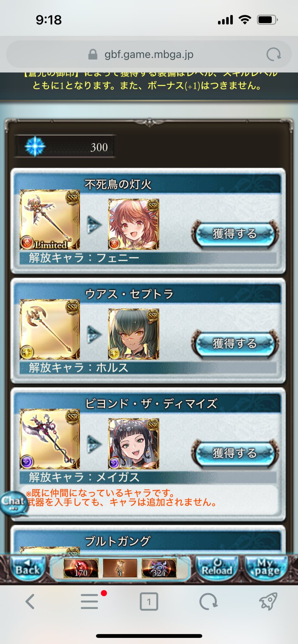Click the game Reload button

(217, 569)
